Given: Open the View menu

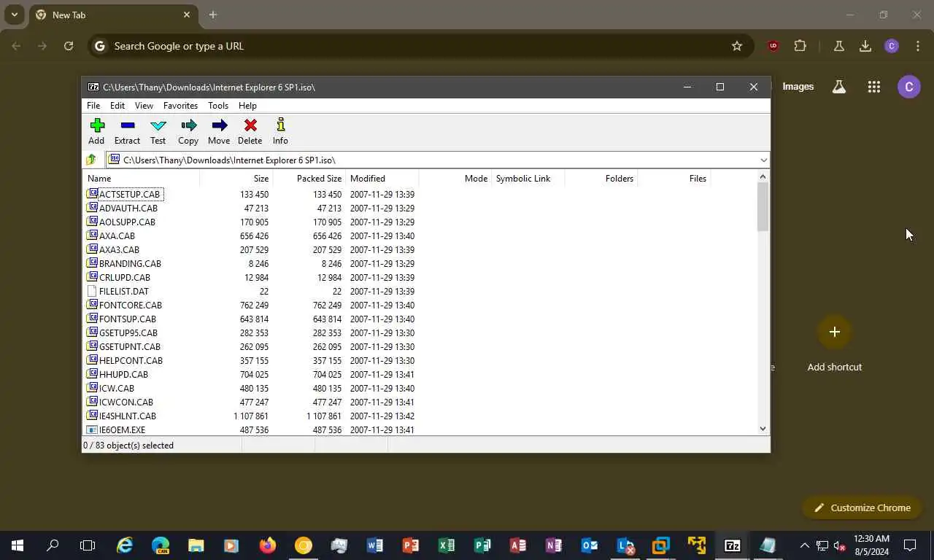Looking at the screenshot, I should tap(144, 106).
